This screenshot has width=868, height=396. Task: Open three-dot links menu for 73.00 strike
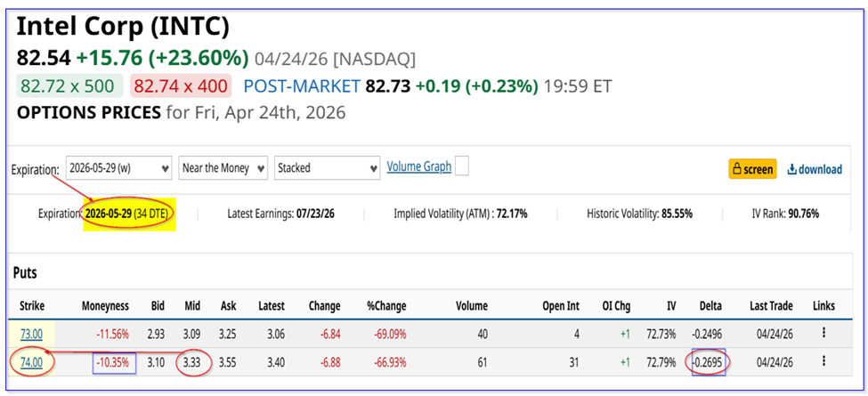pyautogui.click(x=823, y=332)
